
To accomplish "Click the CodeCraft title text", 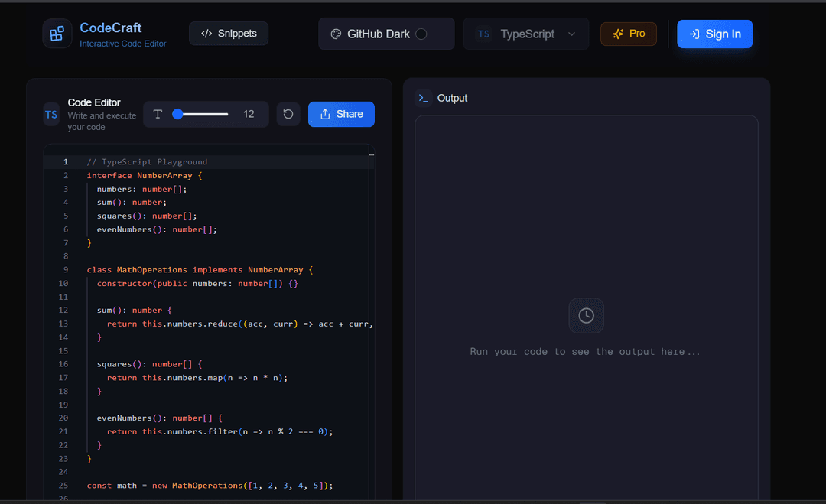I will pyautogui.click(x=111, y=28).
